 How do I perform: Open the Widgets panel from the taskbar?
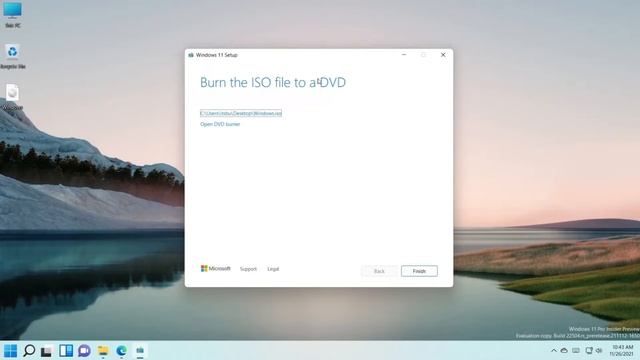click(x=66, y=351)
